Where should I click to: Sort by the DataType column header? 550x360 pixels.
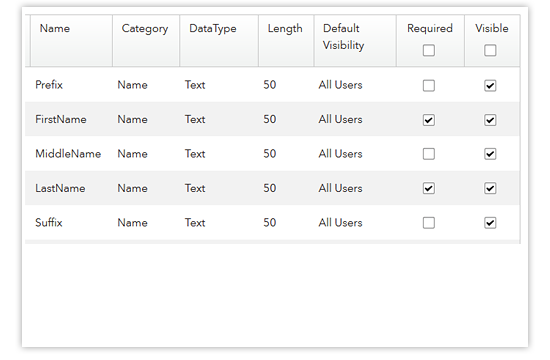tap(213, 29)
